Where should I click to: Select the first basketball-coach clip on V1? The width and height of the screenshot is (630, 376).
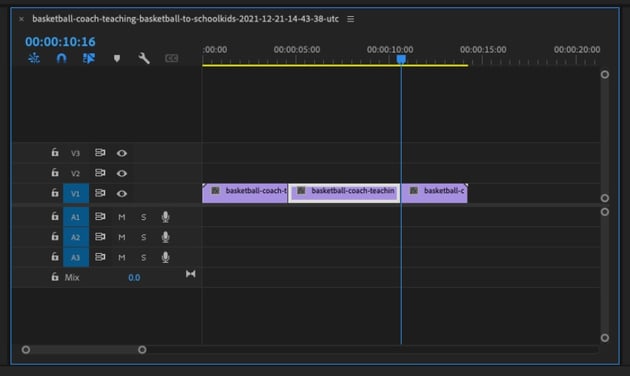pos(245,193)
